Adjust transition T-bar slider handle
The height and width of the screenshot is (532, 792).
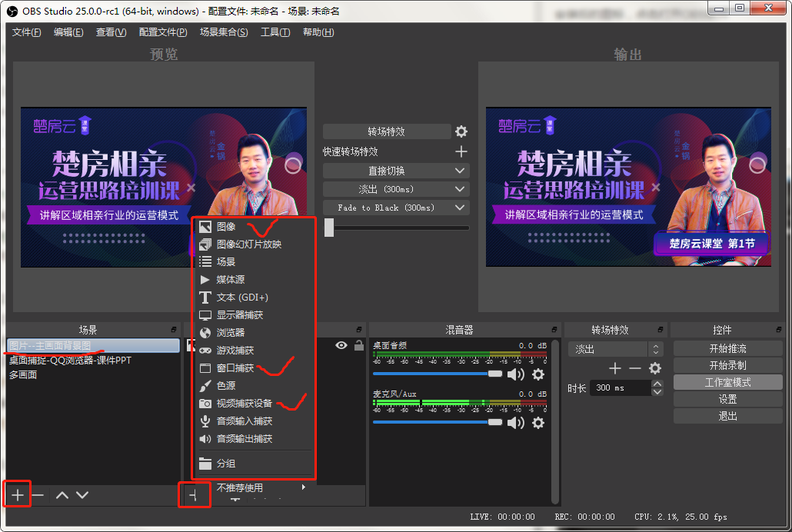click(x=329, y=228)
